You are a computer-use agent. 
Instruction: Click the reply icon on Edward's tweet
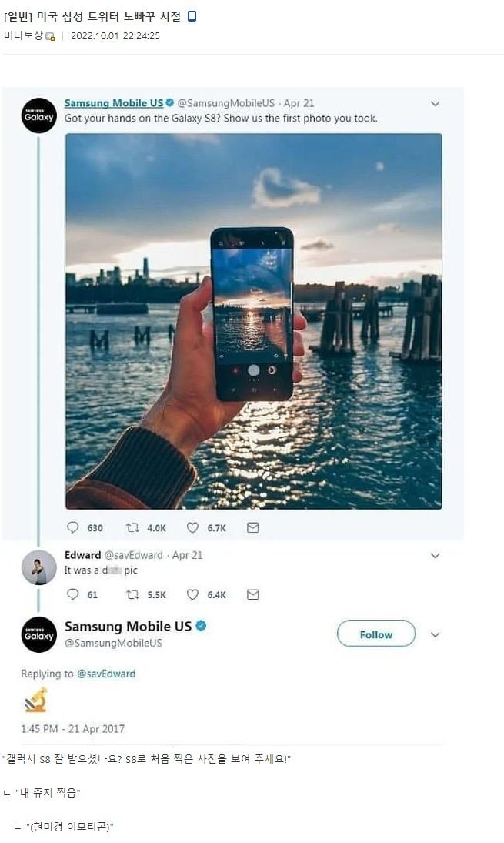(73, 594)
